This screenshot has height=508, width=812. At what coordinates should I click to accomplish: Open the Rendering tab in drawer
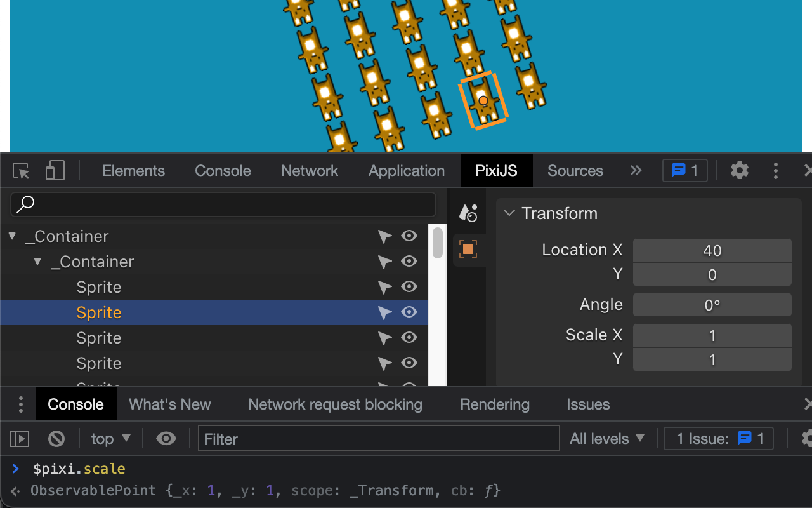click(x=494, y=404)
